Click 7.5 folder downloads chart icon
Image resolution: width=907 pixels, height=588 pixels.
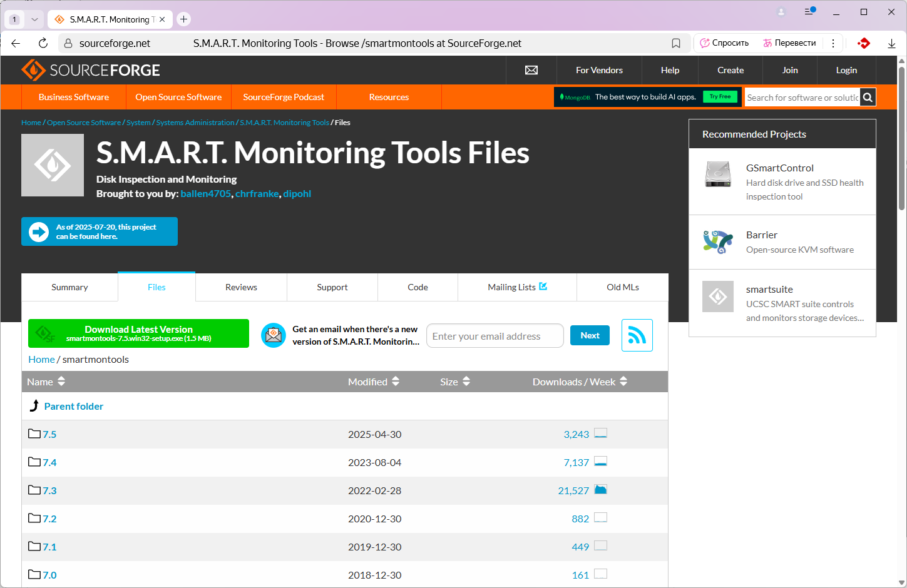tap(600, 433)
